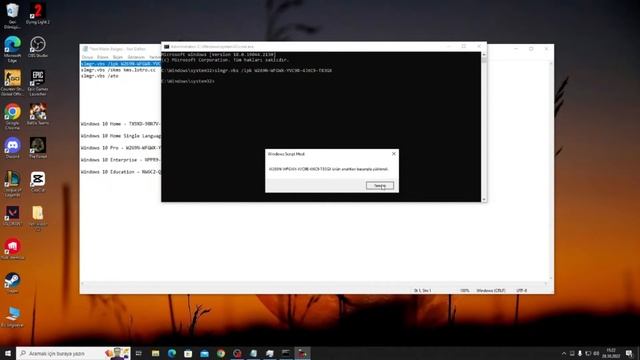Click the slmgr.vbs /ato line in Notepad
Image resolution: width=640 pixels, height=360 pixels.
pos(100,76)
